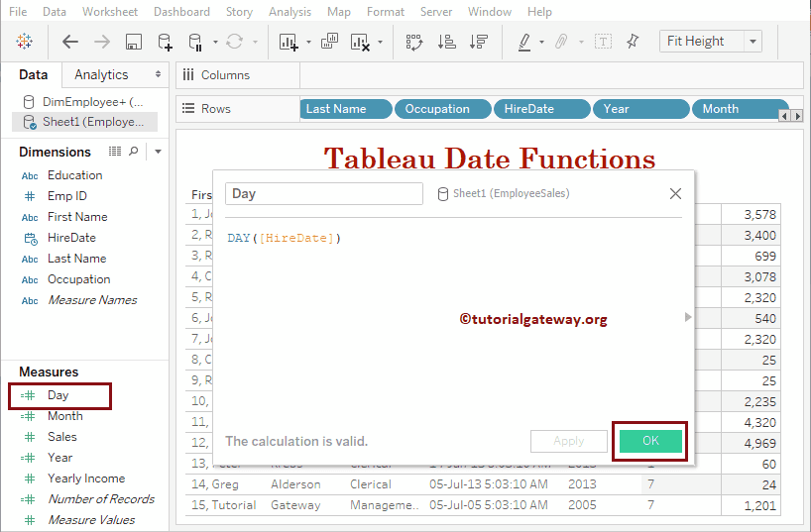
Task: Open dropdown arrow next to New Worksheet
Action: pos(308,42)
